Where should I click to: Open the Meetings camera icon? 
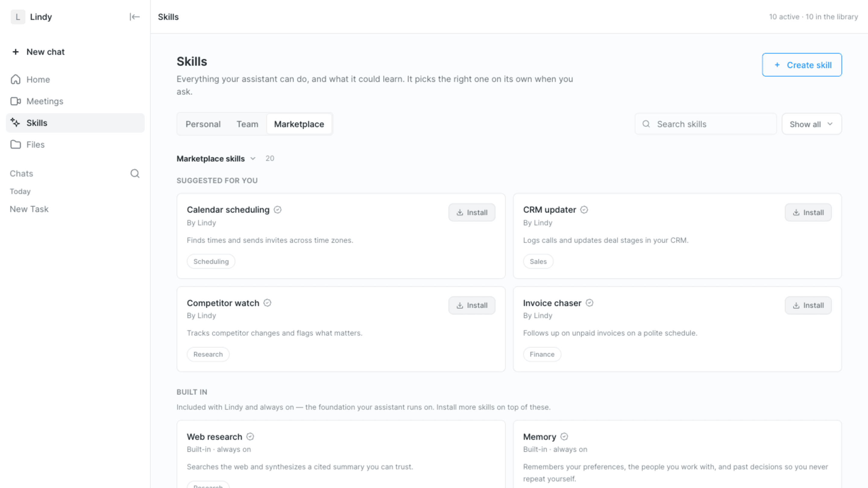pos(15,101)
